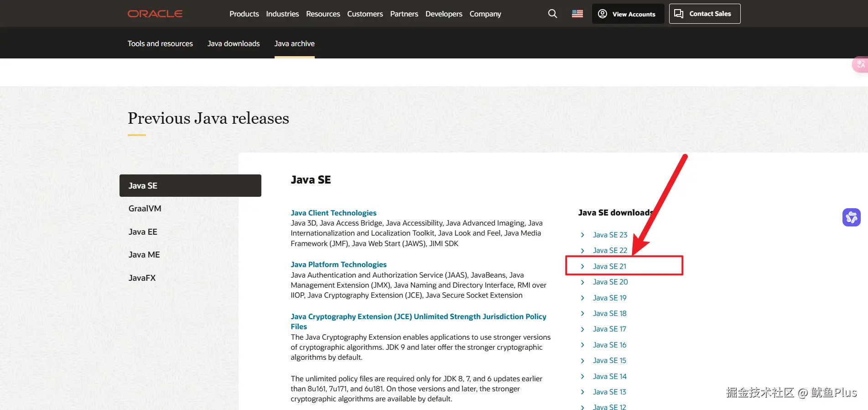Open the Java SE 21 link
Screen dimensions: 868x410
609,266
